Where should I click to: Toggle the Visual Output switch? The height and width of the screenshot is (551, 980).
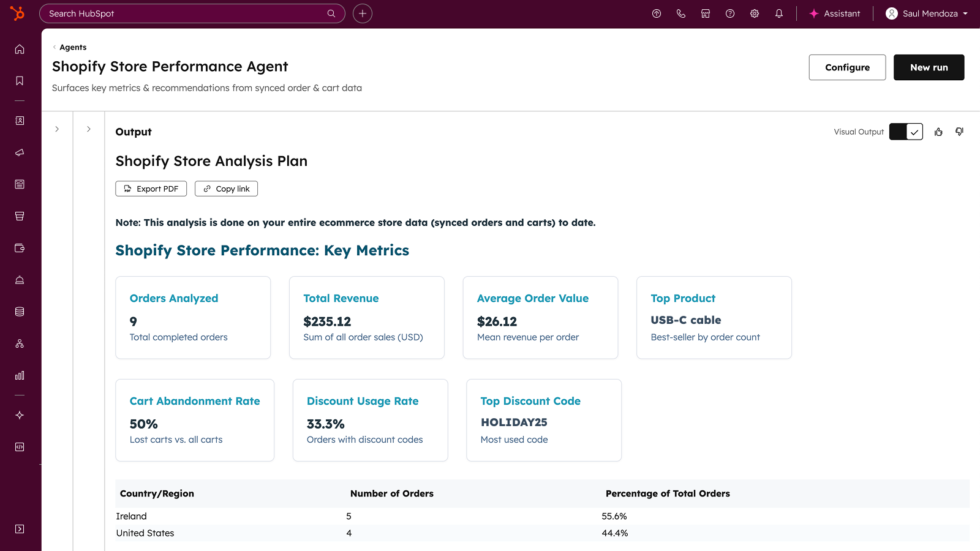pos(906,132)
